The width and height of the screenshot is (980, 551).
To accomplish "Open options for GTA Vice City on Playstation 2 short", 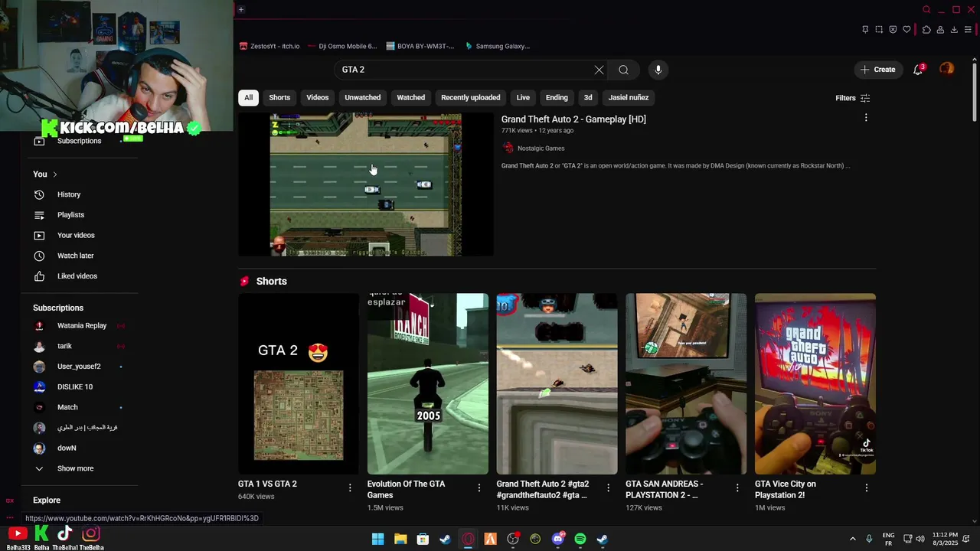I will click(867, 487).
